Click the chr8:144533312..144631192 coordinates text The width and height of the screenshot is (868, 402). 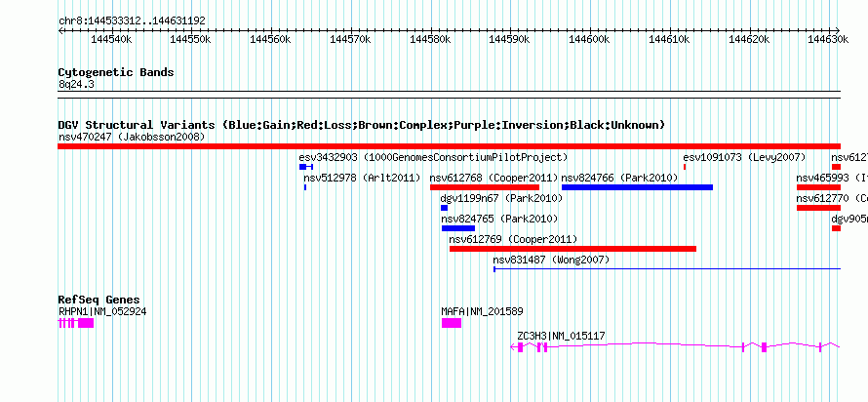coord(132,21)
